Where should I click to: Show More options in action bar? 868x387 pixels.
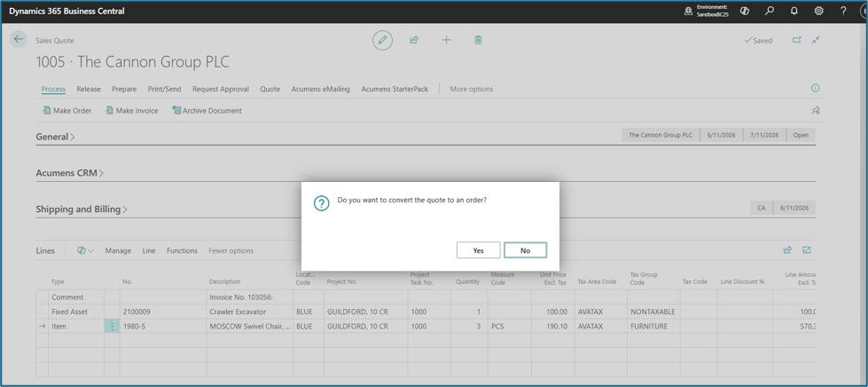click(471, 89)
